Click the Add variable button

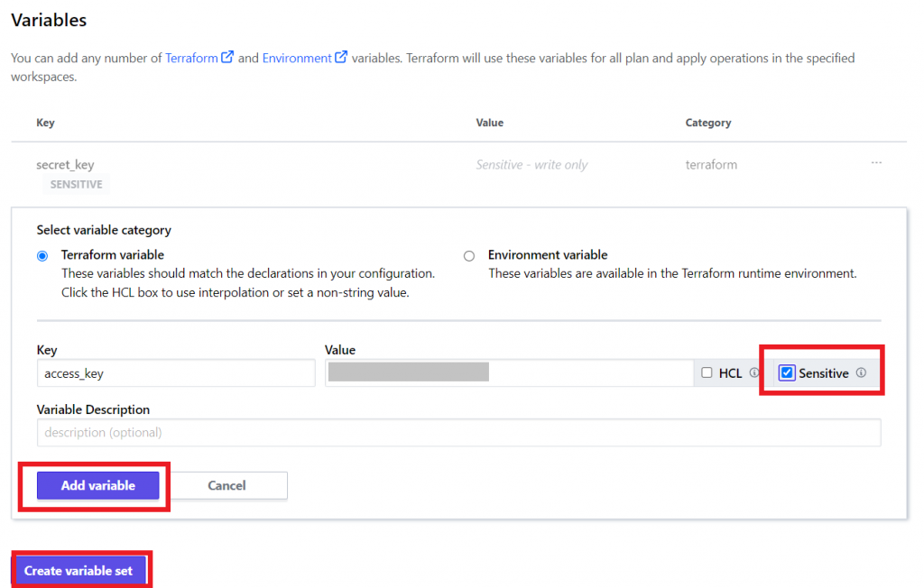point(98,485)
